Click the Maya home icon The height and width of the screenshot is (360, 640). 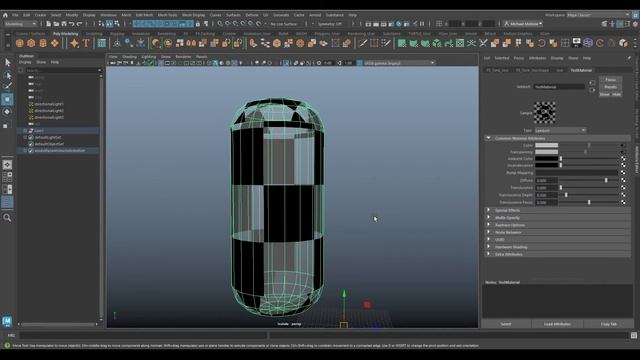click(5, 15)
